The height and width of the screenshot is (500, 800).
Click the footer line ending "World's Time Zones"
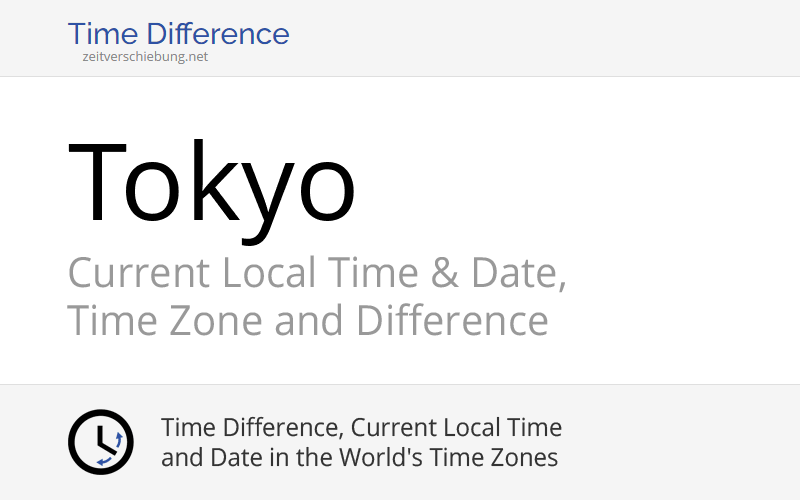coord(359,458)
